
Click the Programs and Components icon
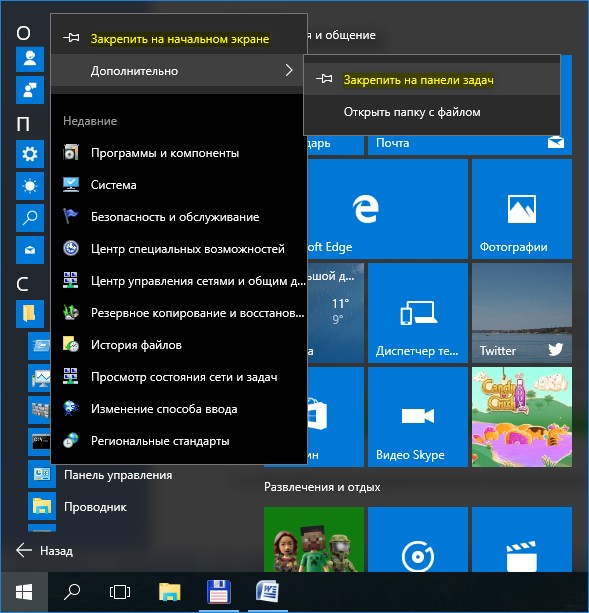[71, 152]
